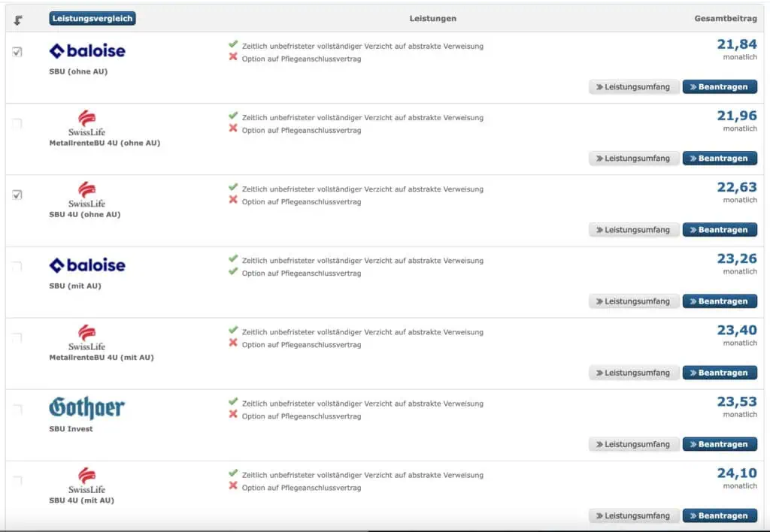
Task: Click SwissLife logo for SBU 4U (mit AU)
Action: [87, 479]
